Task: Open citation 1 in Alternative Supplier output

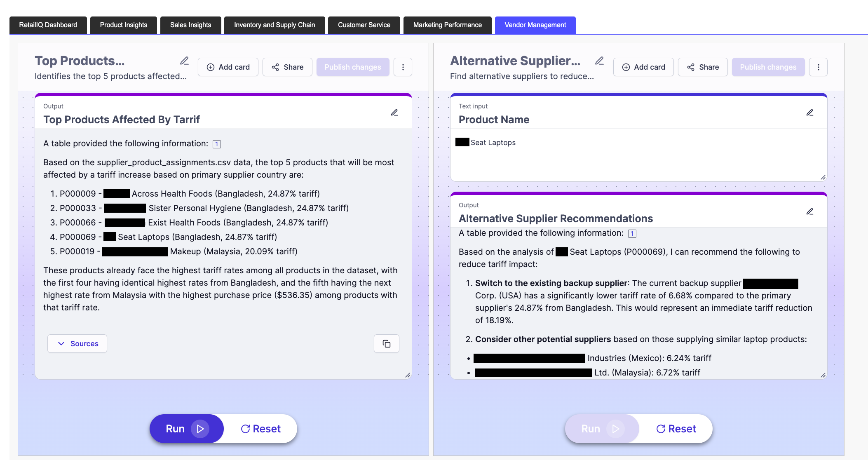Action: [x=632, y=234]
